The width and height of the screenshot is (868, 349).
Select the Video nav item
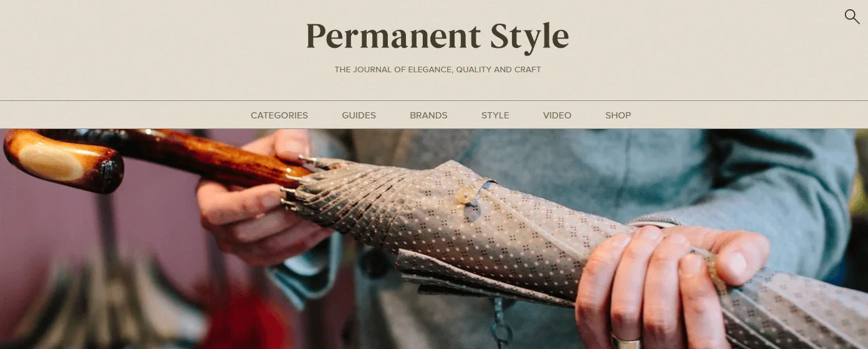[557, 115]
